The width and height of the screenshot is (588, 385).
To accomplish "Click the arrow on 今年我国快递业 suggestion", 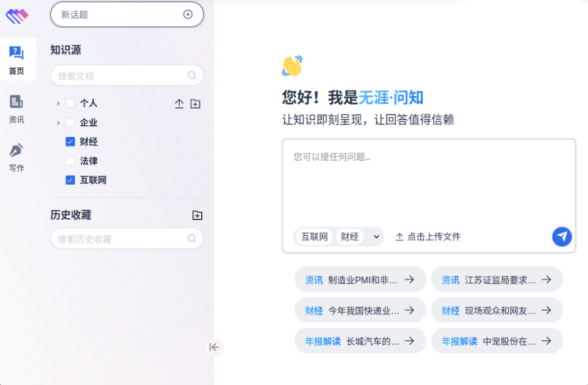I will [409, 310].
